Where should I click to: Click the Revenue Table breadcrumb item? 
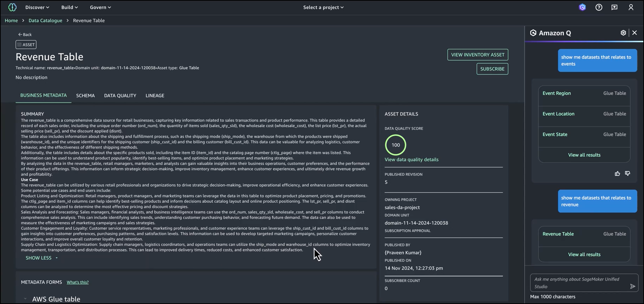tap(89, 20)
